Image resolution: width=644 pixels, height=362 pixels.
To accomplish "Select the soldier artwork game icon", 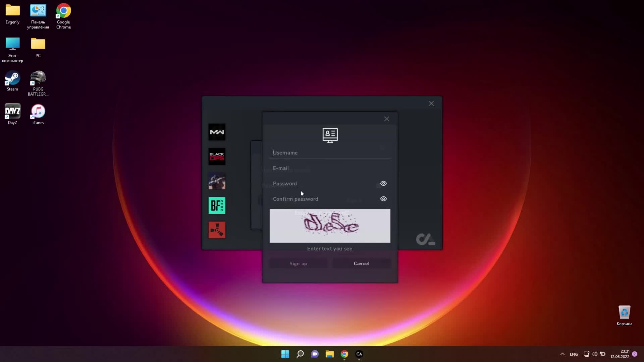I will tap(217, 181).
